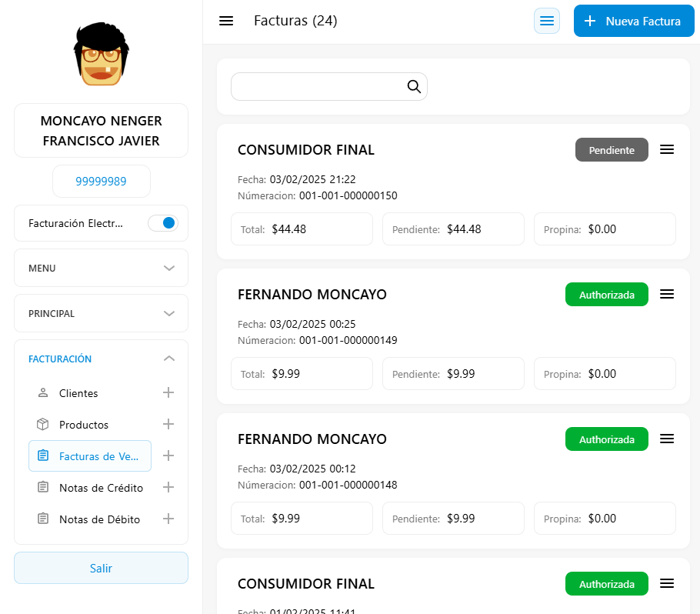Expand the PRINCIPAL section

[x=101, y=314]
